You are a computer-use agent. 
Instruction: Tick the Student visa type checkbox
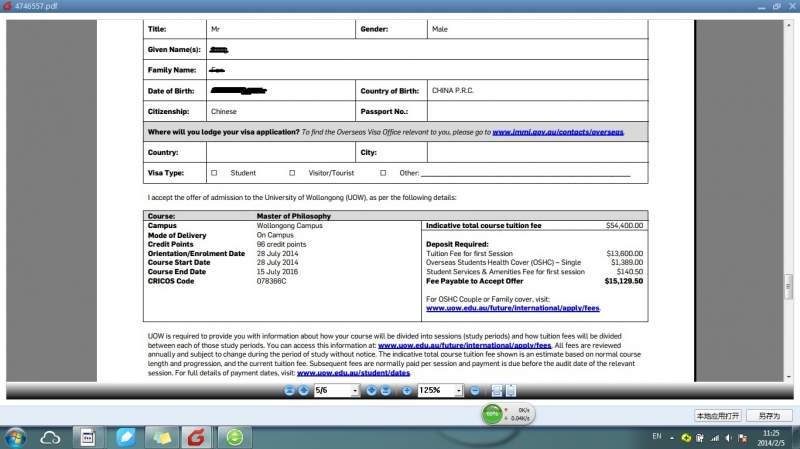tap(214, 173)
